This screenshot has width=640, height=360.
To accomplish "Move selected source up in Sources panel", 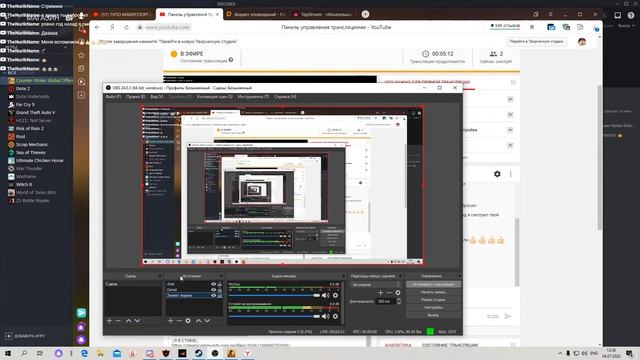I will click(x=198, y=321).
